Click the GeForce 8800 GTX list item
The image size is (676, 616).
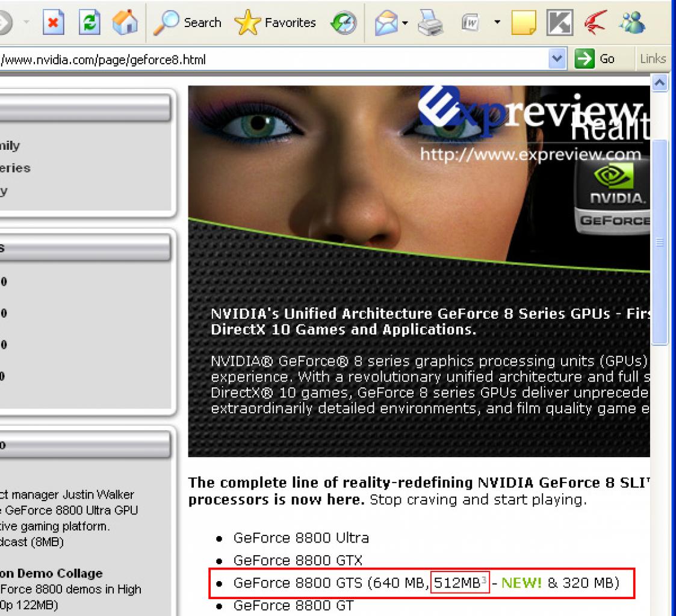pos(297,560)
